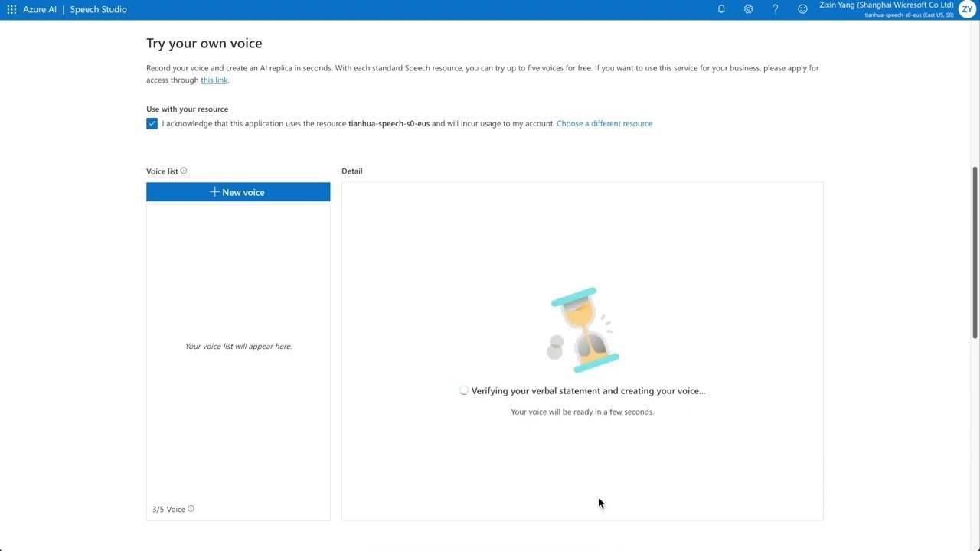Click the New voice button
This screenshot has width=980, height=551.
pos(238,192)
